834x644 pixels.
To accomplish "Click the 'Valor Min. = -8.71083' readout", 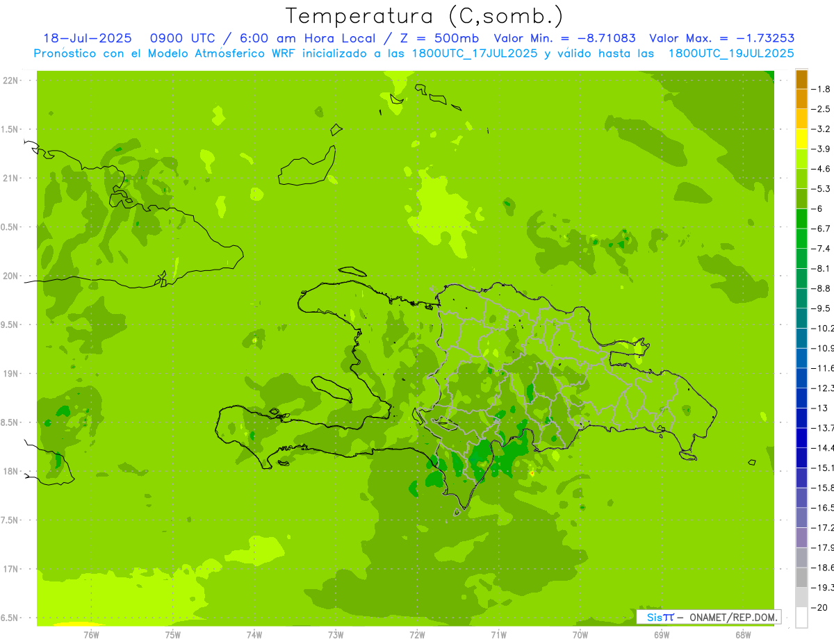I will click(x=564, y=38).
